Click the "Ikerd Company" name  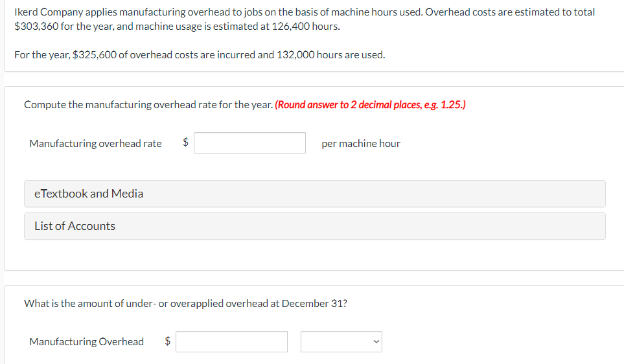pyautogui.click(x=47, y=12)
